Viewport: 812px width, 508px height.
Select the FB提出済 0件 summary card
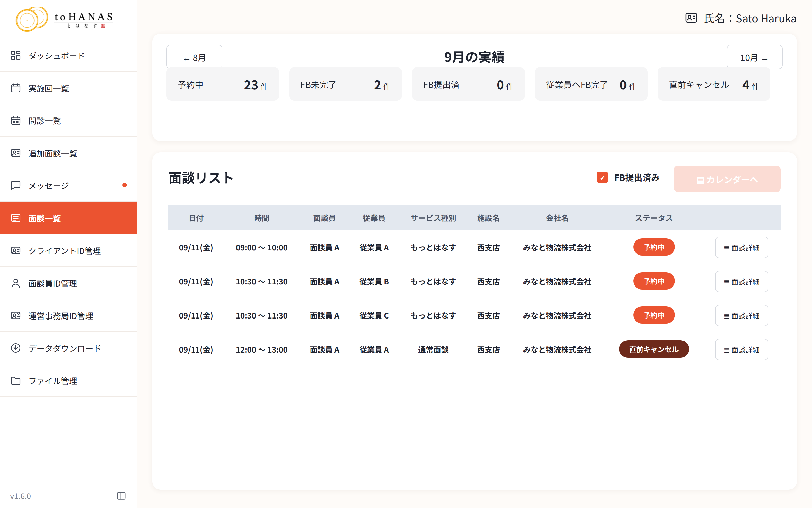468,84
